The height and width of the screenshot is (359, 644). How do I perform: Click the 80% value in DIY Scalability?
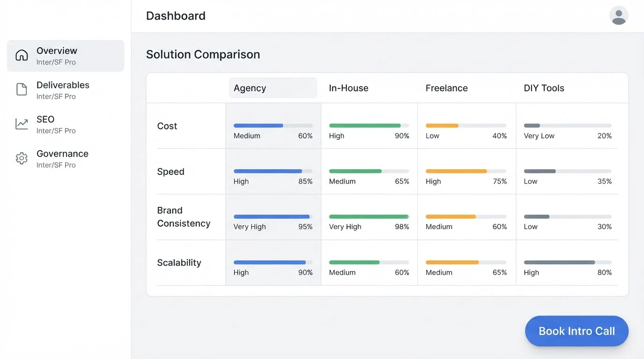tap(605, 273)
